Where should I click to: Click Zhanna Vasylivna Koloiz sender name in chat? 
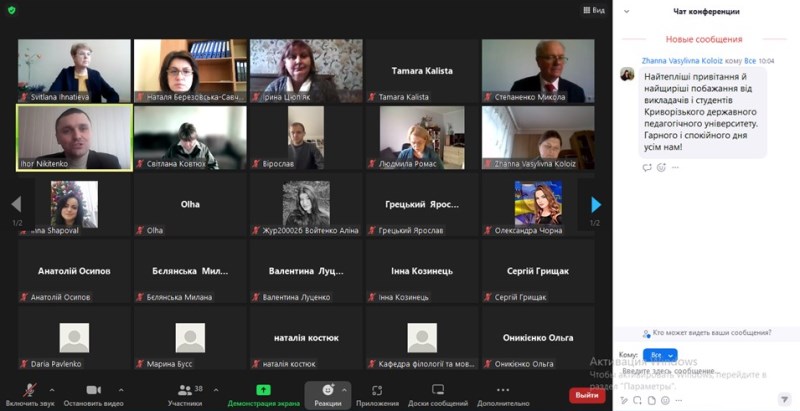point(682,61)
